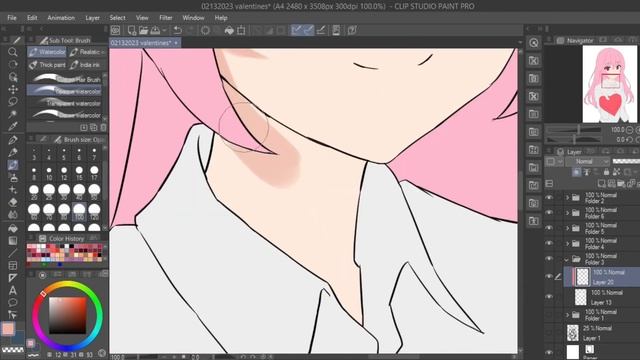Select the highlighted Brush tool in toolbox

pos(13,165)
